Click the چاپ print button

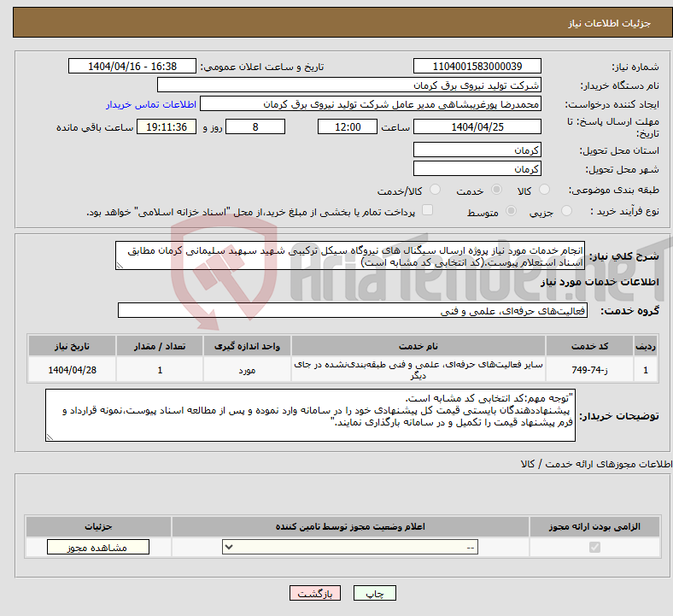(375, 593)
